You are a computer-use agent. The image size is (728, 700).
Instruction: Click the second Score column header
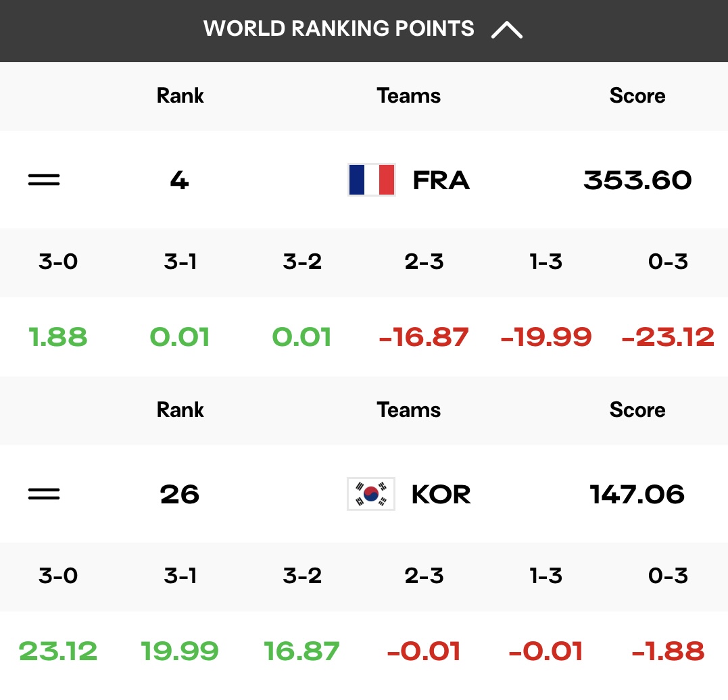[x=637, y=410]
